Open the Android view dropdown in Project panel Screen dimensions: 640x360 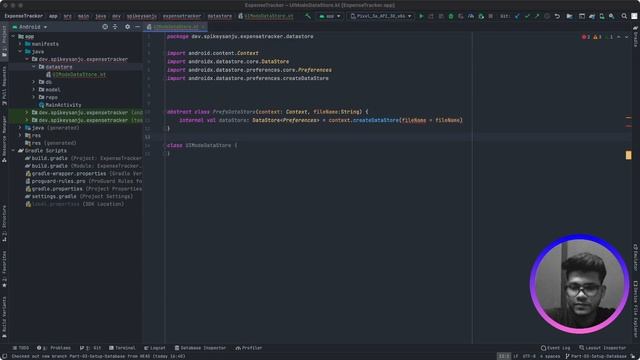(30, 27)
